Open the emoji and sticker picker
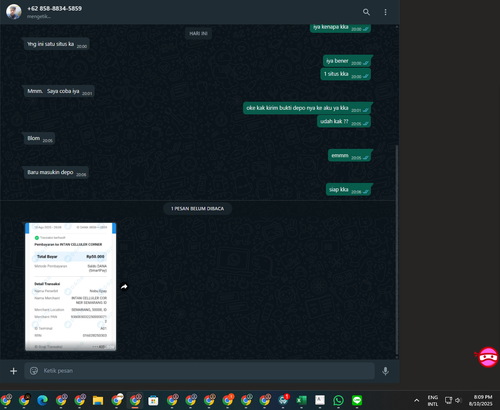 pos(34,371)
